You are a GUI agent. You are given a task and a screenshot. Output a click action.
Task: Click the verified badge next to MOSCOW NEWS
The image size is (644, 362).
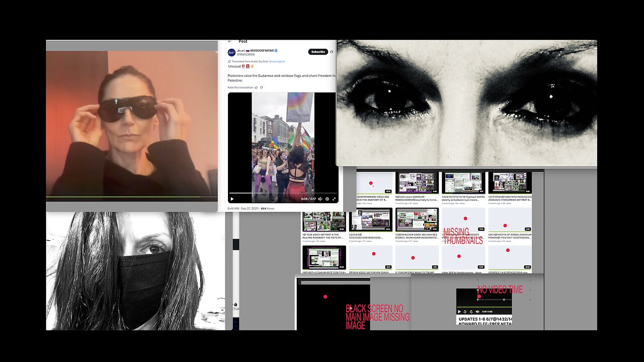[x=276, y=51]
